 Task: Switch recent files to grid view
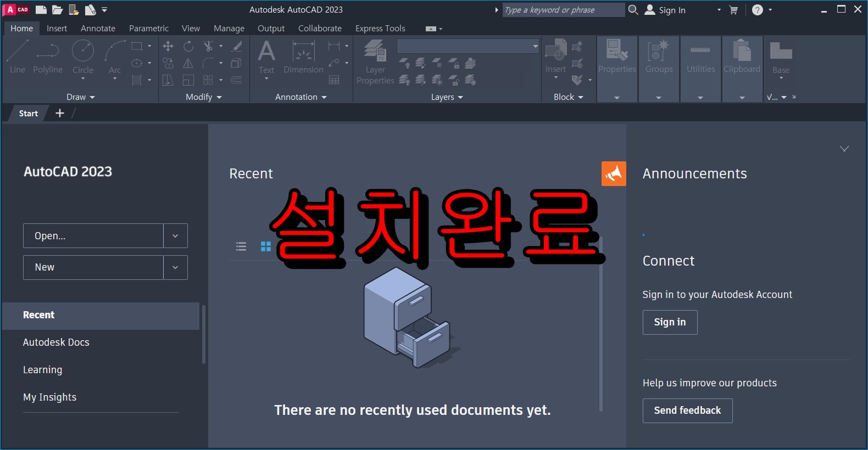(x=266, y=246)
